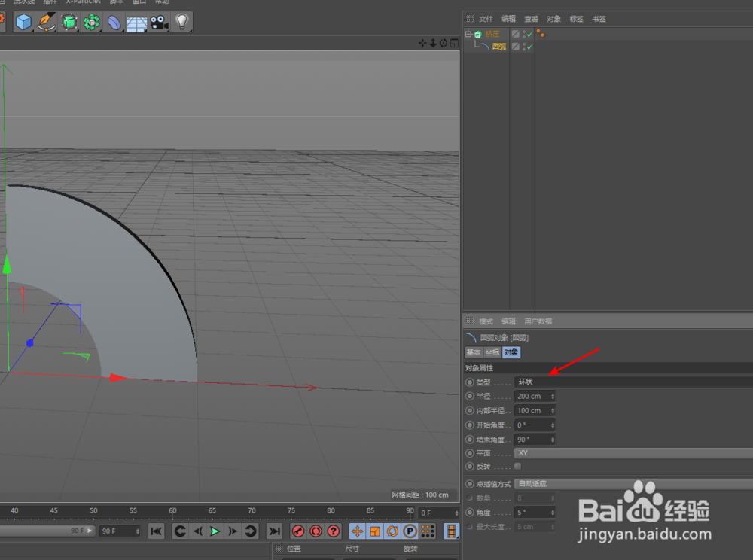Viewport: 753px width, 560px height.
Task: Click the Phong tag on 挤压
Action: pyautogui.click(x=541, y=34)
